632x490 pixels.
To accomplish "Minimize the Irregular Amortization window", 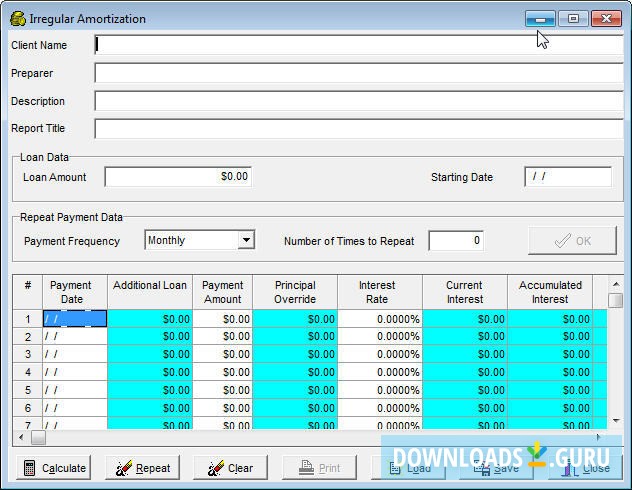I will pyautogui.click(x=540, y=19).
